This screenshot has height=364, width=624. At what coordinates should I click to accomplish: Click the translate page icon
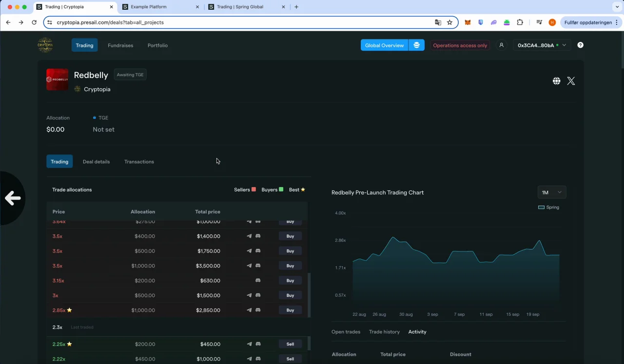click(438, 22)
